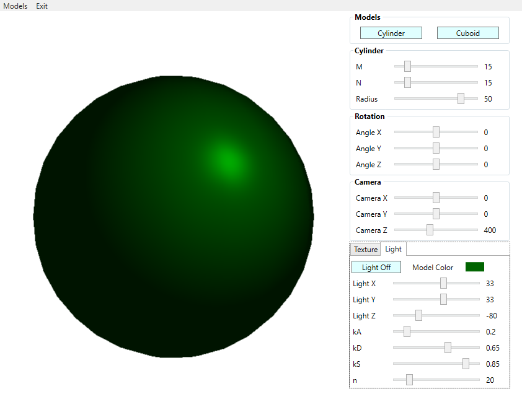Click the Angle Y slider thumb
Viewport: 522px width, 420px height.
[x=436, y=148]
